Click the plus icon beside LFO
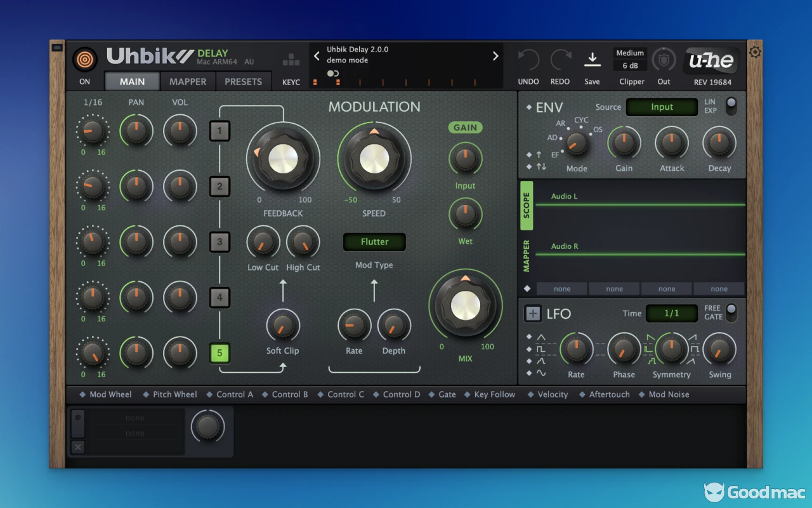 (533, 314)
